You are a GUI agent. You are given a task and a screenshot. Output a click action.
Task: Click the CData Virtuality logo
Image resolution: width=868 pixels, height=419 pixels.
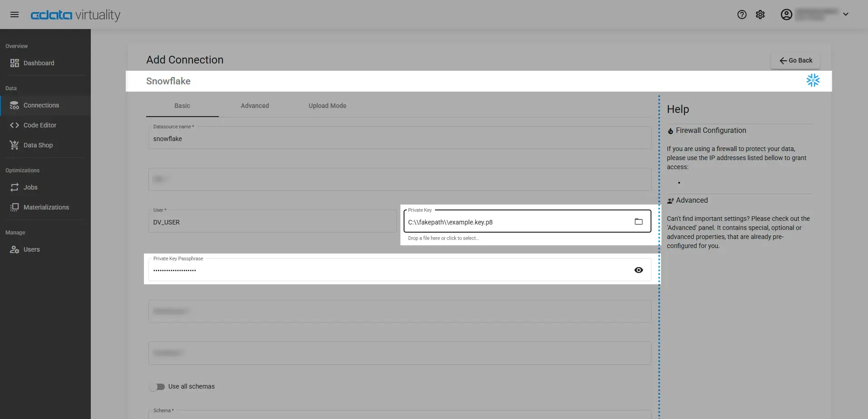point(75,15)
